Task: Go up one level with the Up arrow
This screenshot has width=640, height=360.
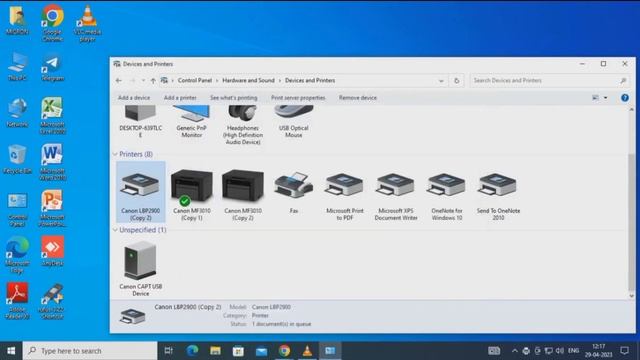Action: [x=153, y=81]
